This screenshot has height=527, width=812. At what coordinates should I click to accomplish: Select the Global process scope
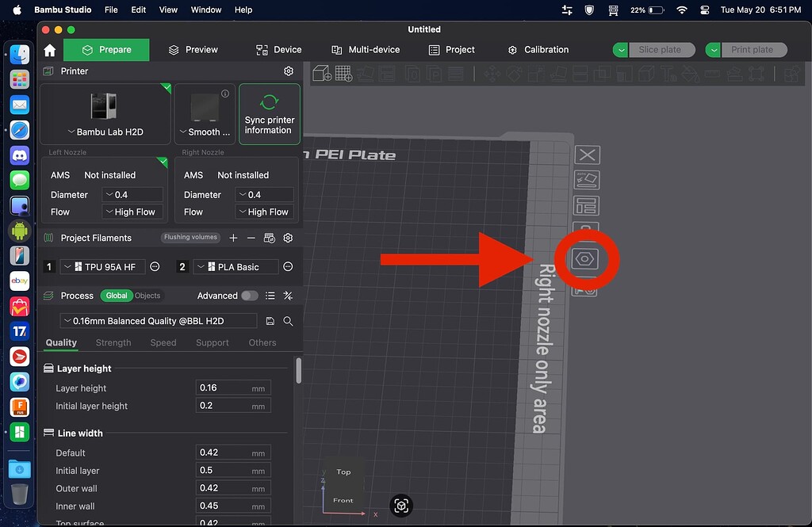coord(117,296)
